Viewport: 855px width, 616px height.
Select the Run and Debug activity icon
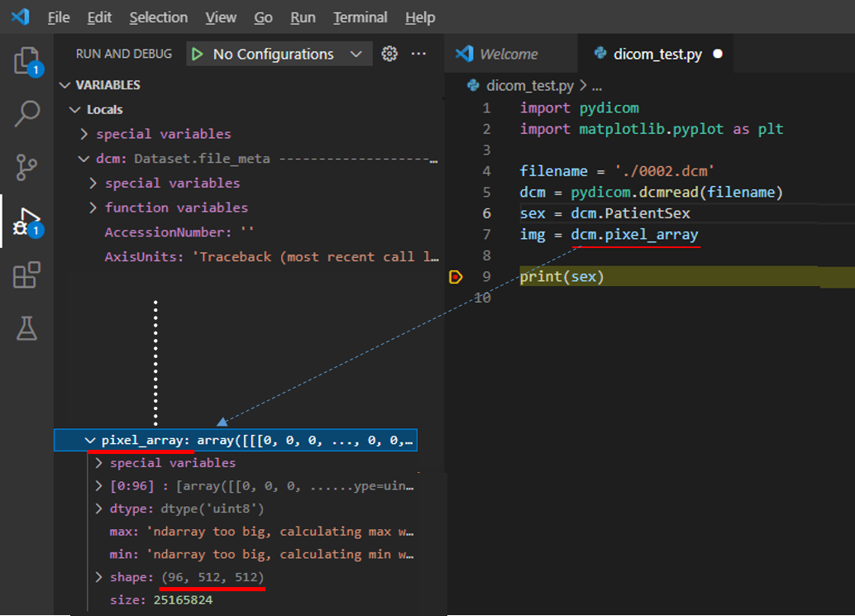coord(28,222)
